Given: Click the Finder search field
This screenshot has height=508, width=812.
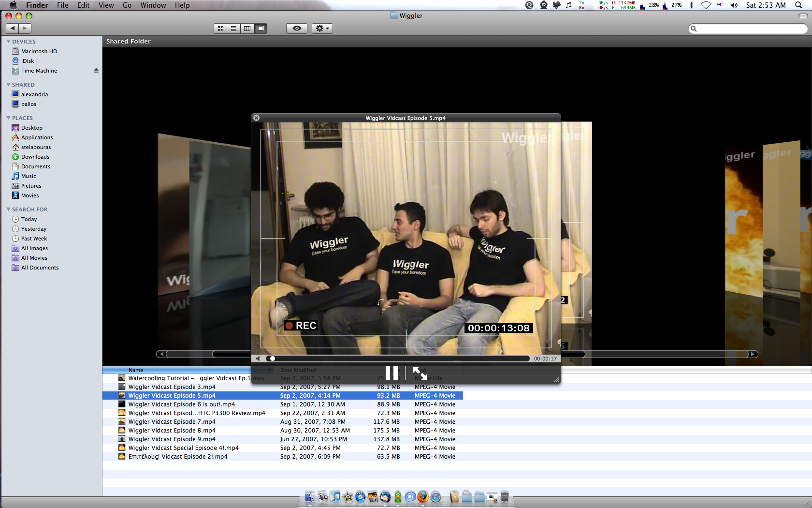Looking at the screenshot, I should (x=748, y=29).
